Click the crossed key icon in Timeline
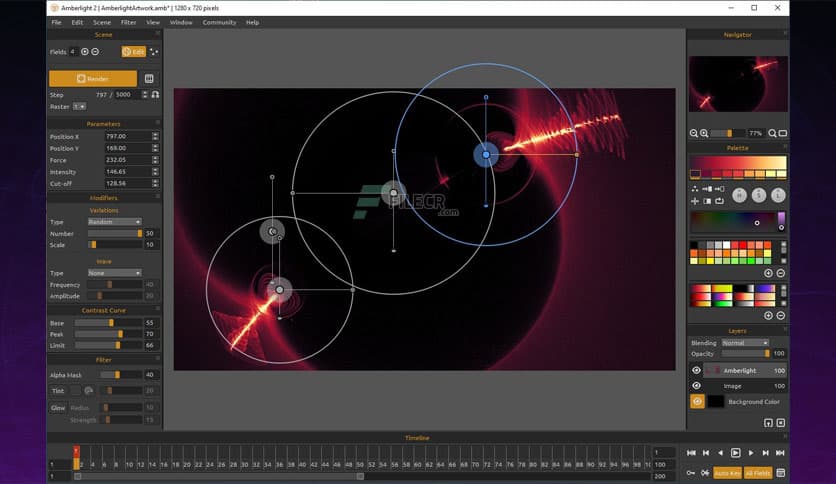Image resolution: width=836 pixels, height=484 pixels. point(705,473)
